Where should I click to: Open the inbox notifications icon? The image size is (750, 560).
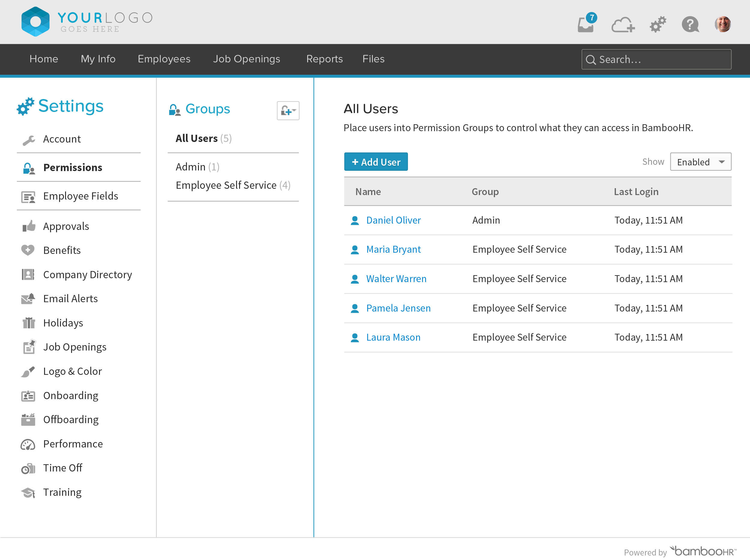pos(586,24)
